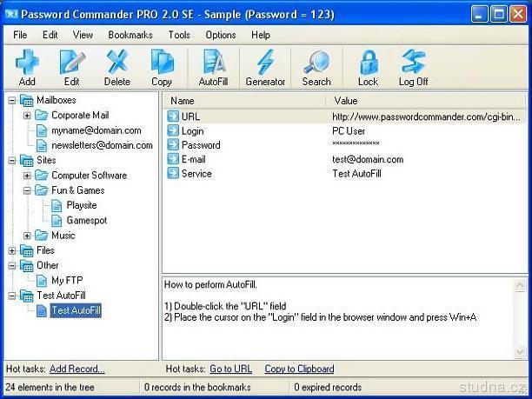The width and height of the screenshot is (532, 399).
Task: Lock the database with Lock icon
Action: click(368, 67)
